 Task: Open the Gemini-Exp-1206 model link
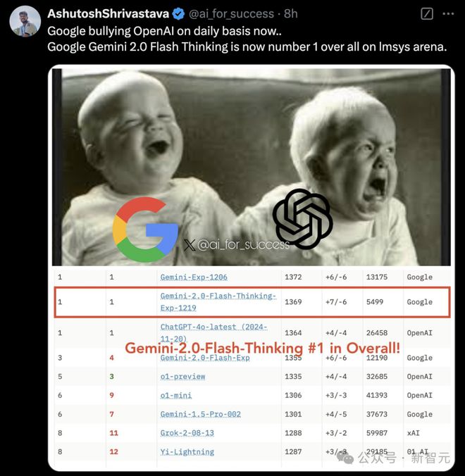194,277
